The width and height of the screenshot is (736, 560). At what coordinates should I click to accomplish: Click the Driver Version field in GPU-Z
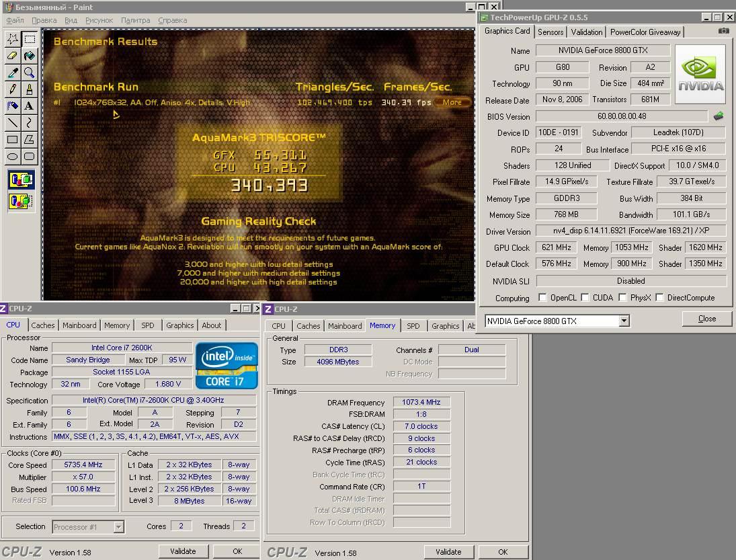(631, 231)
